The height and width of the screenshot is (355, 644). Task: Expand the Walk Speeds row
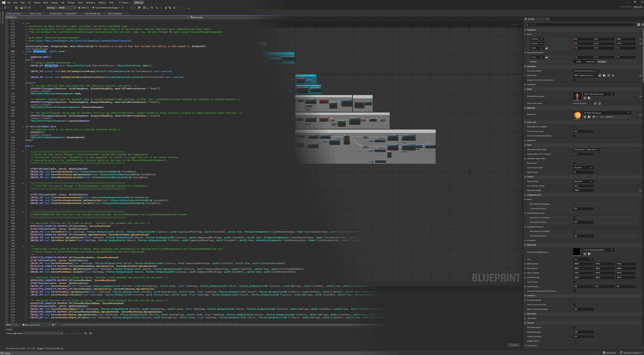click(x=526, y=264)
